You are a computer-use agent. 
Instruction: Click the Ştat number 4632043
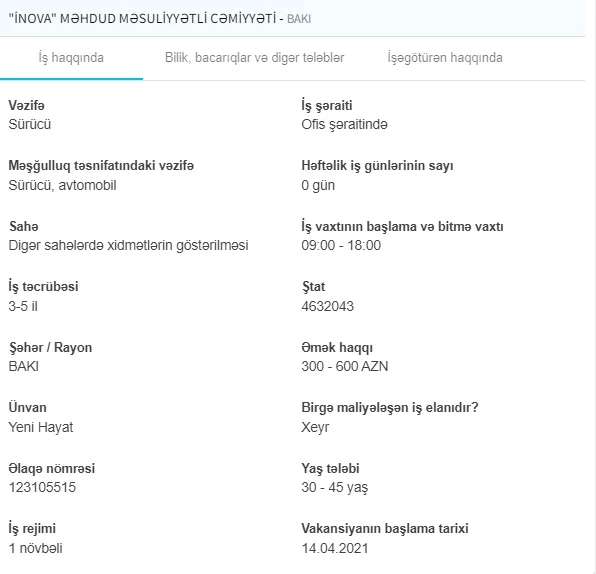pyautogui.click(x=327, y=306)
